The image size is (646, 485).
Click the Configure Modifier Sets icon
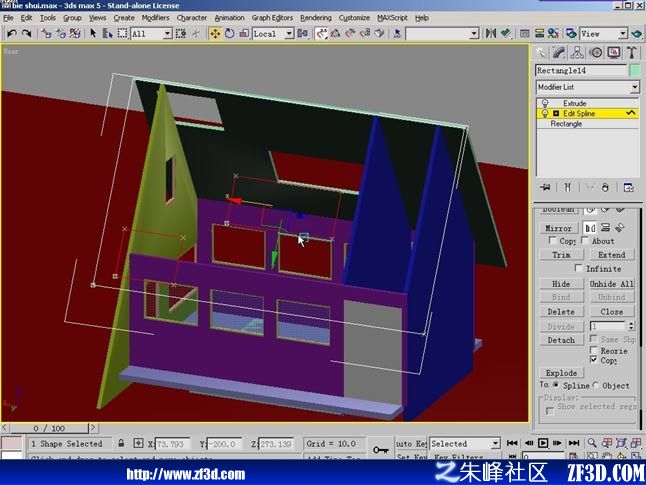[628, 187]
